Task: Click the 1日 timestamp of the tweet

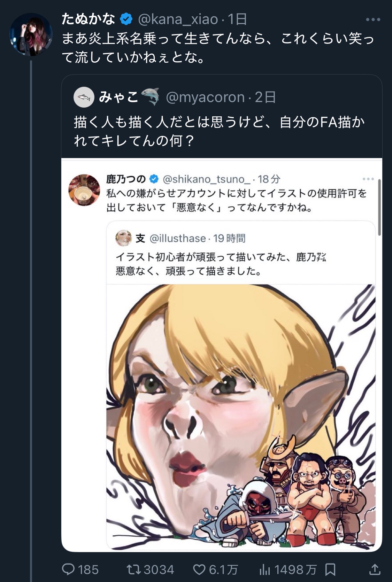Action: point(237,19)
